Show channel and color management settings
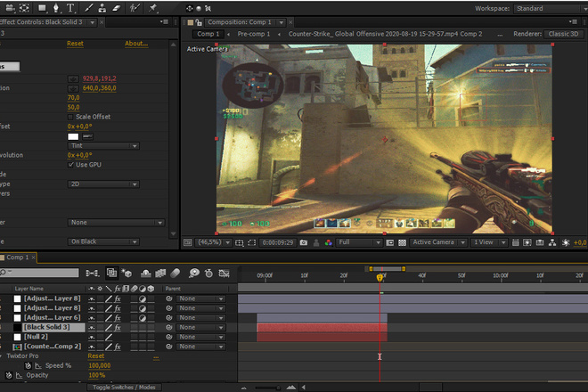This screenshot has height=392, width=588. click(x=329, y=242)
